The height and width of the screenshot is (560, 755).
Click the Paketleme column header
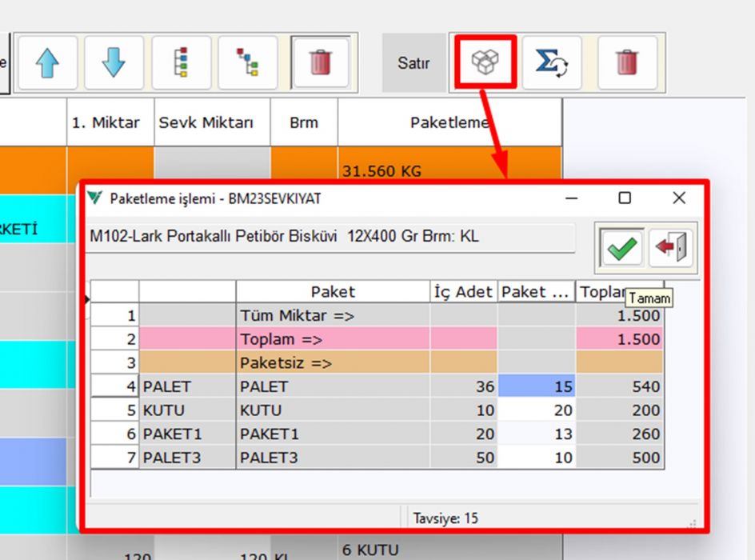pyautogui.click(x=449, y=122)
